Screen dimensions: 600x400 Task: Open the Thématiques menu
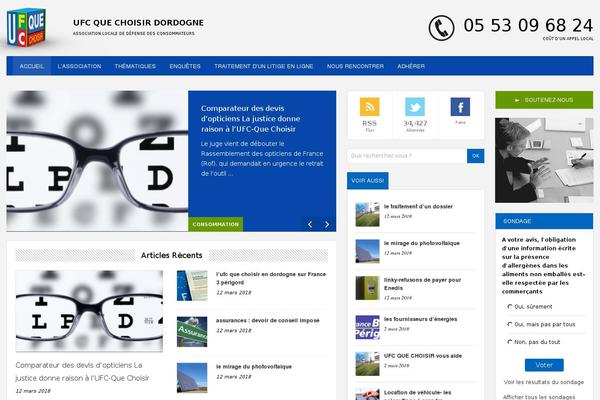pos(135,66)
